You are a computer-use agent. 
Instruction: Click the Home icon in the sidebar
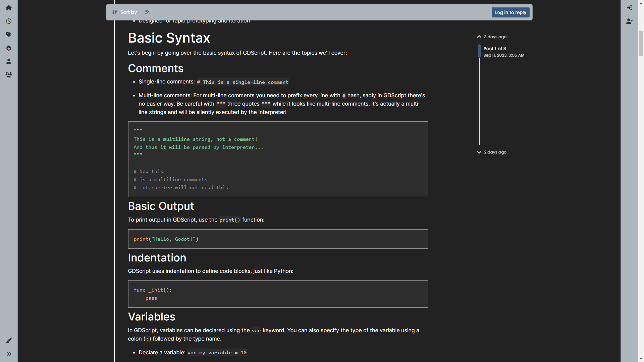[9, 8]
